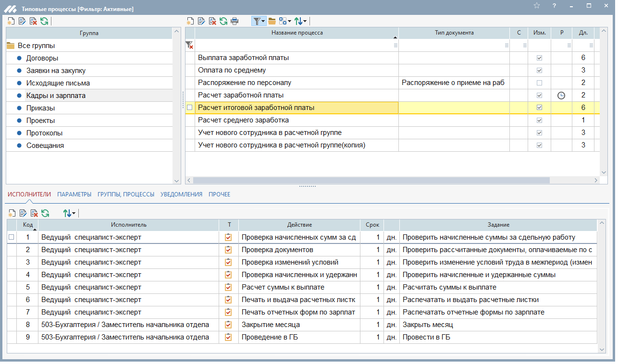Click the task icon for Закрытие месяца row
This screenshot has height=364, width=618.
tap(228, 325)
